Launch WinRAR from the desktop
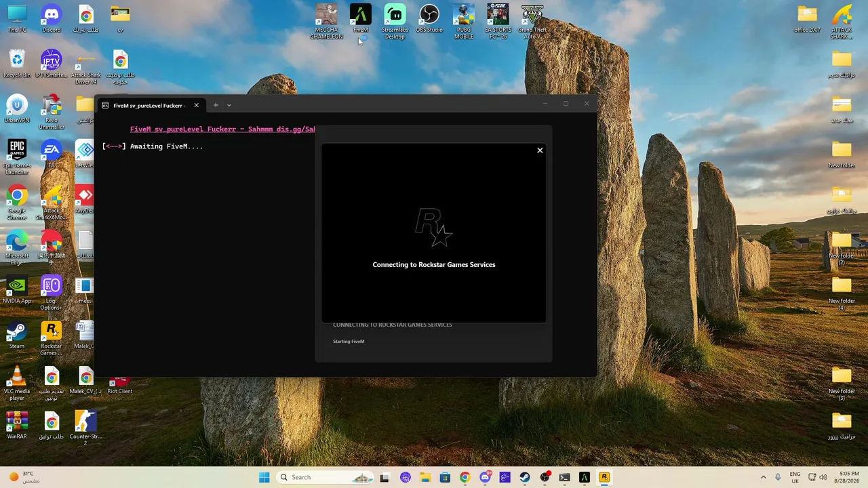 (x=17, y=426)
